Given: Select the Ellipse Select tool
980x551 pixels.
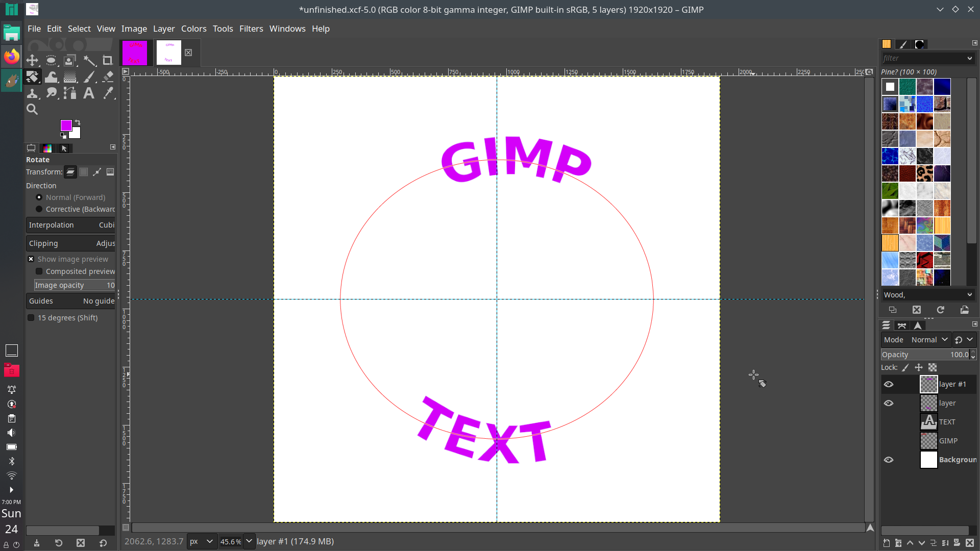Looking at the screenshot, I should click(x=51, y=61).
